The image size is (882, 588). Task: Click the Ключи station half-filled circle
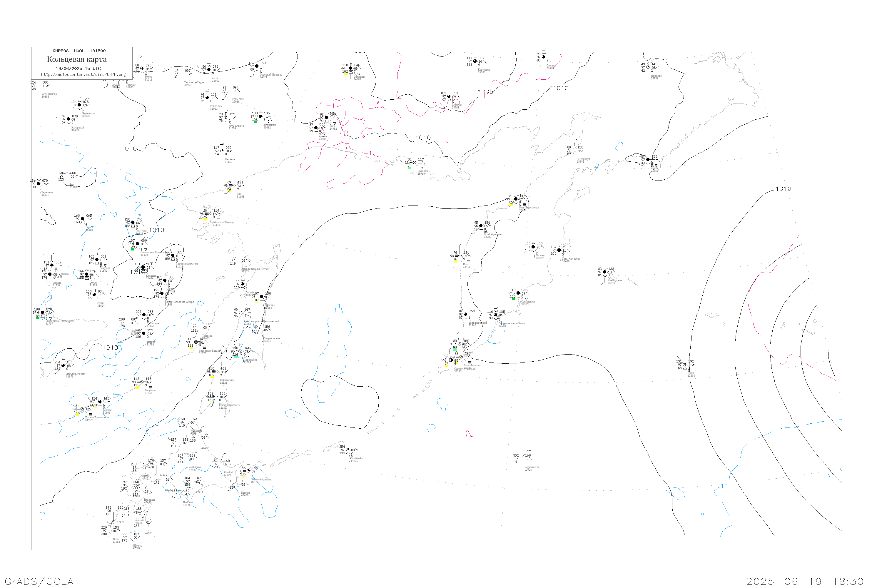pyautogui.click(x=533, y=247)
